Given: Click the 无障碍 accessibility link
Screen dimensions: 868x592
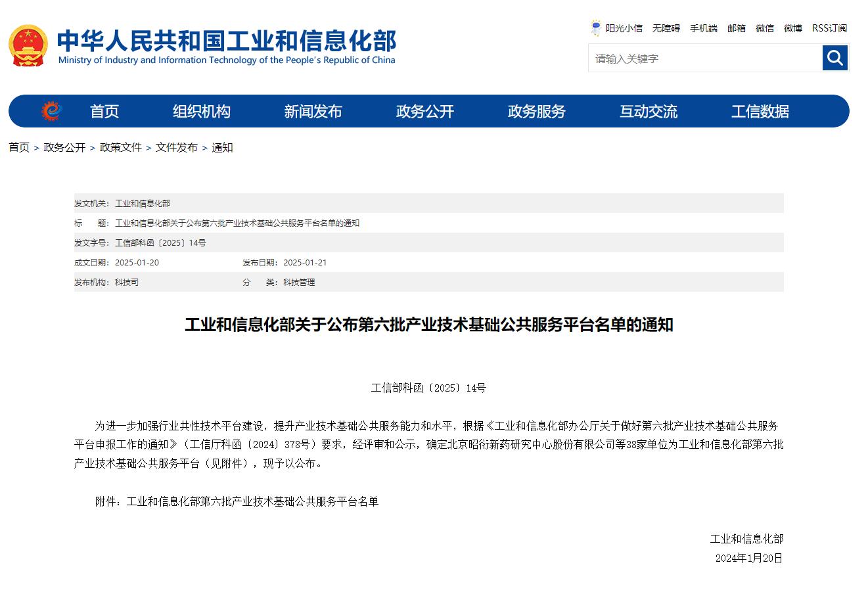Looking at the screenshot, I should [x=666, y=28].
